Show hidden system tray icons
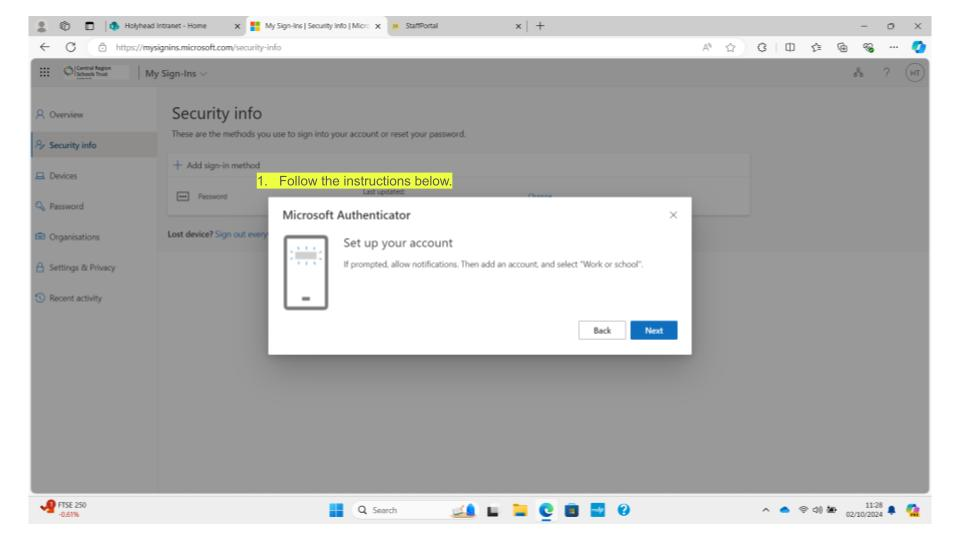Screen dimensions: 960x540 (x=765, y=510)
